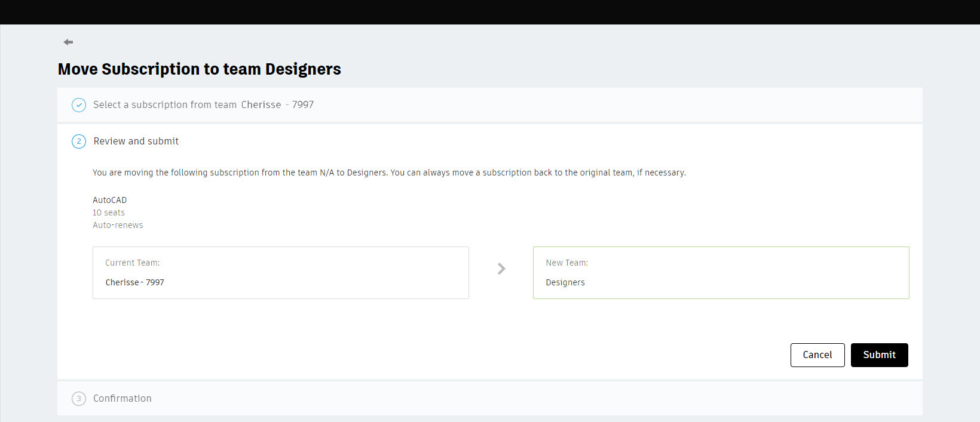
Task: Click the Move Subscription to team Designers title
Action: pyautogui.click(x=199, y=69)
